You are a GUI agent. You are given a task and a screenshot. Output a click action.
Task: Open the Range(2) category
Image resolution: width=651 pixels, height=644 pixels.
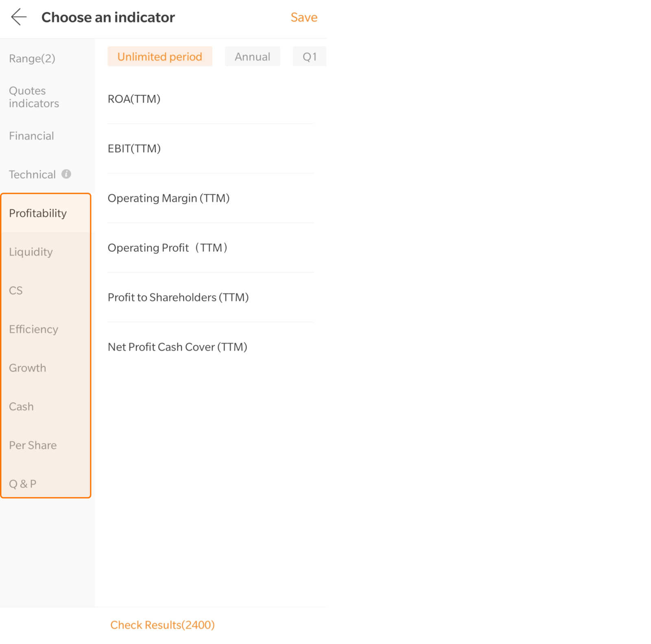32,59
